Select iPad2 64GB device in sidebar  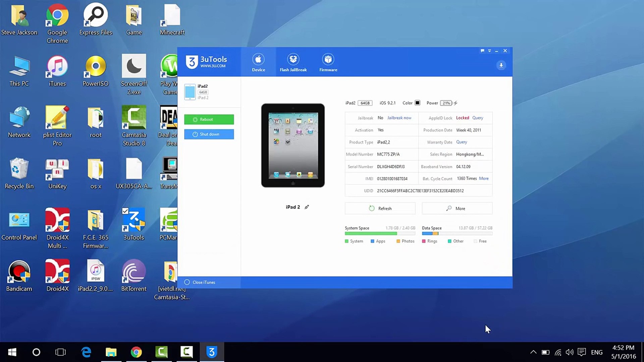209,92
